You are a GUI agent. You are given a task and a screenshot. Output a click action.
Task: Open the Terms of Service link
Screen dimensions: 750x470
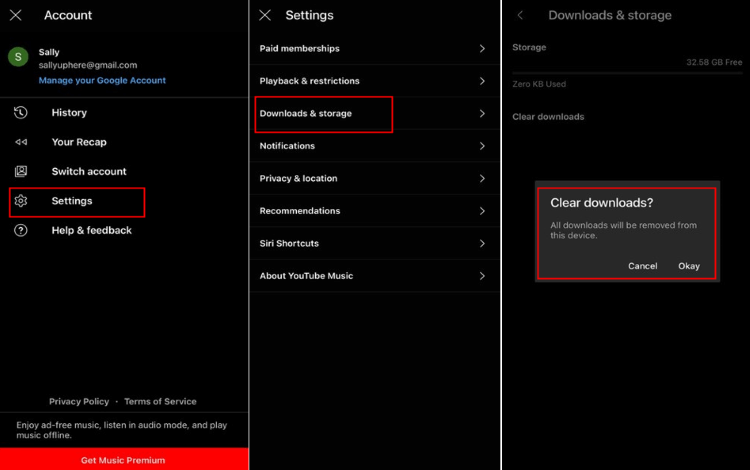(160, 402)
